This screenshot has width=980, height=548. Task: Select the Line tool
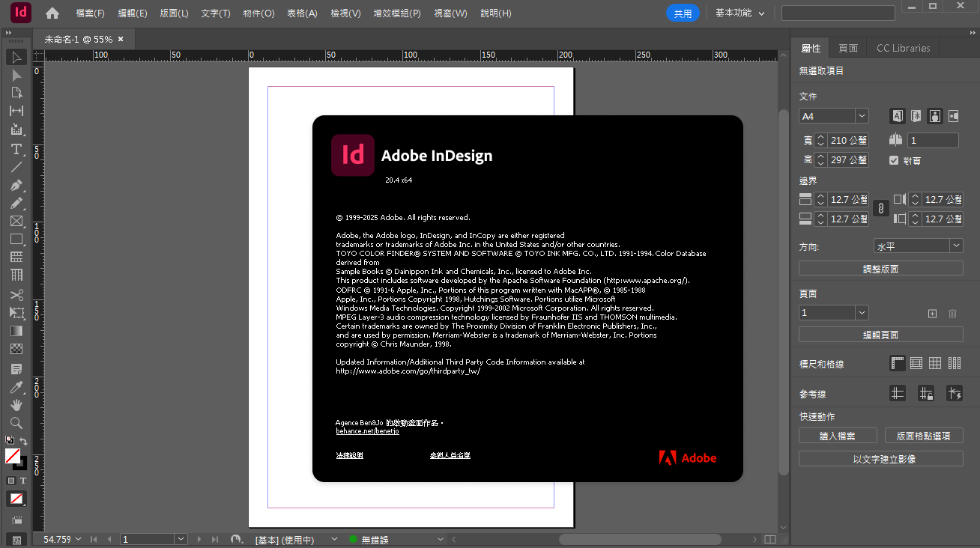(x=16, y=167)
